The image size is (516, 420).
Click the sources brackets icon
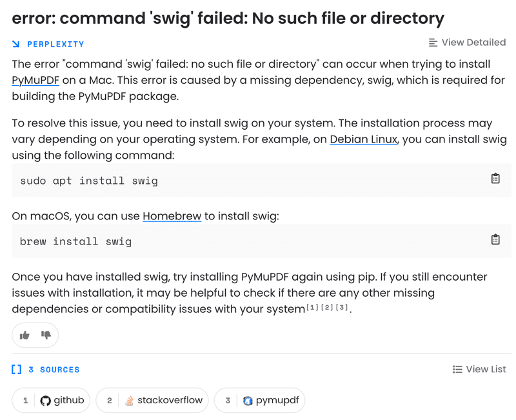point(17,369)
